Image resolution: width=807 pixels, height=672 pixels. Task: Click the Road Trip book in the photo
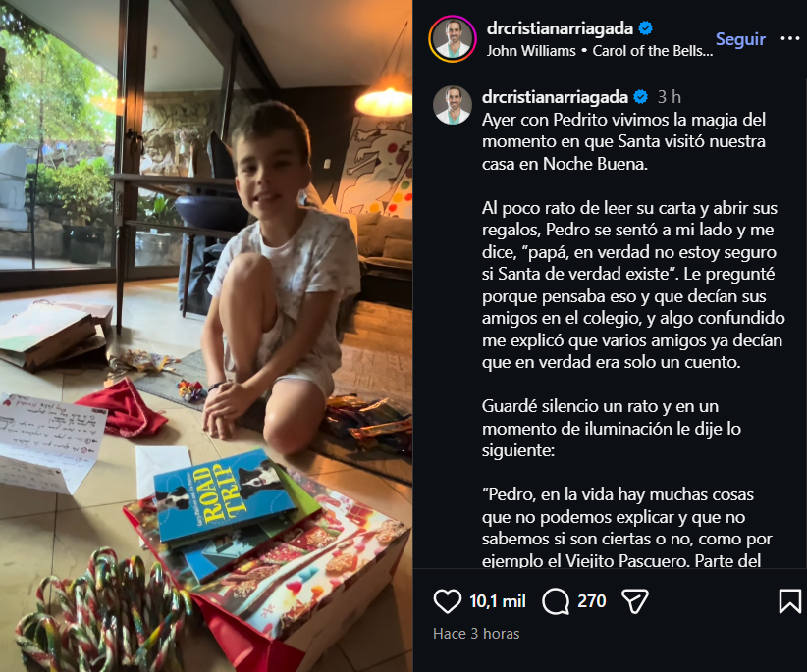(x=224, y=493)
